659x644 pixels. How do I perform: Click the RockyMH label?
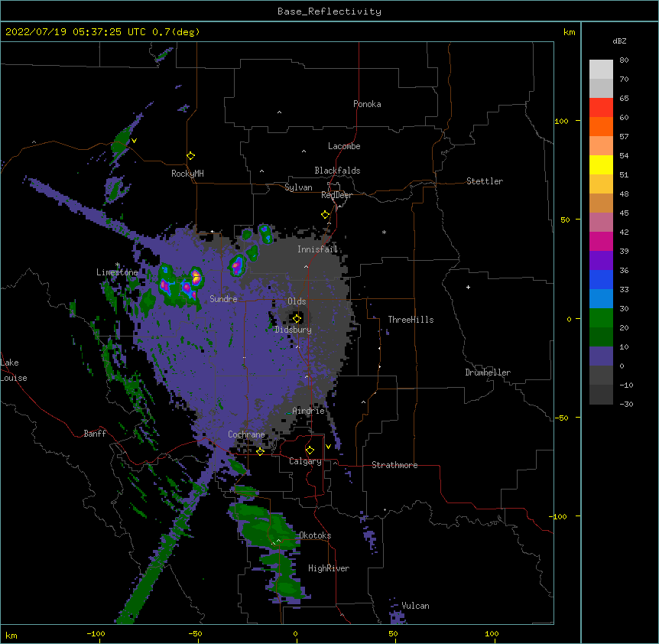click(187, 174)
